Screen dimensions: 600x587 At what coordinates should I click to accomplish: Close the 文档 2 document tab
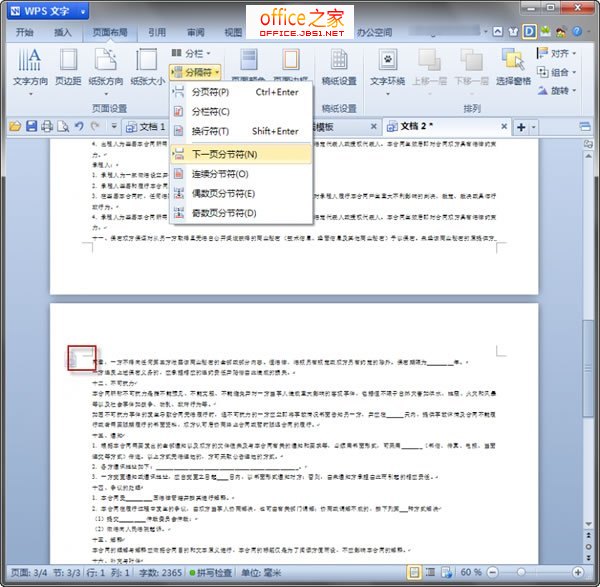point(504,126)
